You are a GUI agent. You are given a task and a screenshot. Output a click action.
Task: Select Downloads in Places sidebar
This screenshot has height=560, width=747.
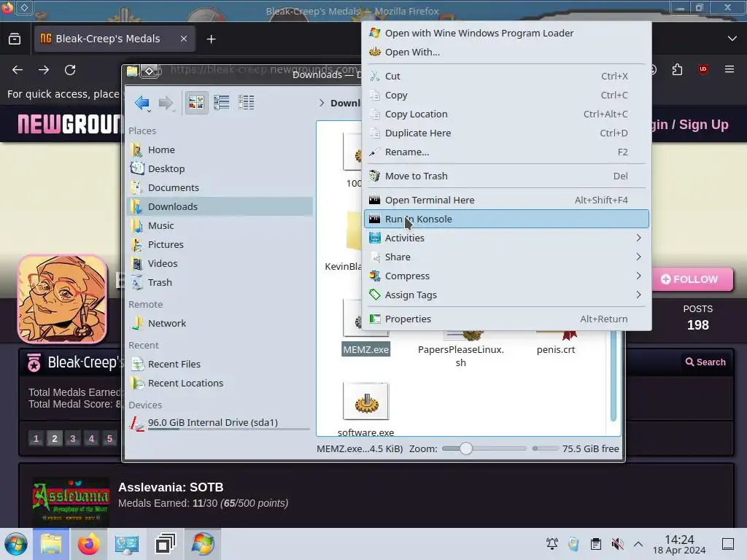click(220, 206)
